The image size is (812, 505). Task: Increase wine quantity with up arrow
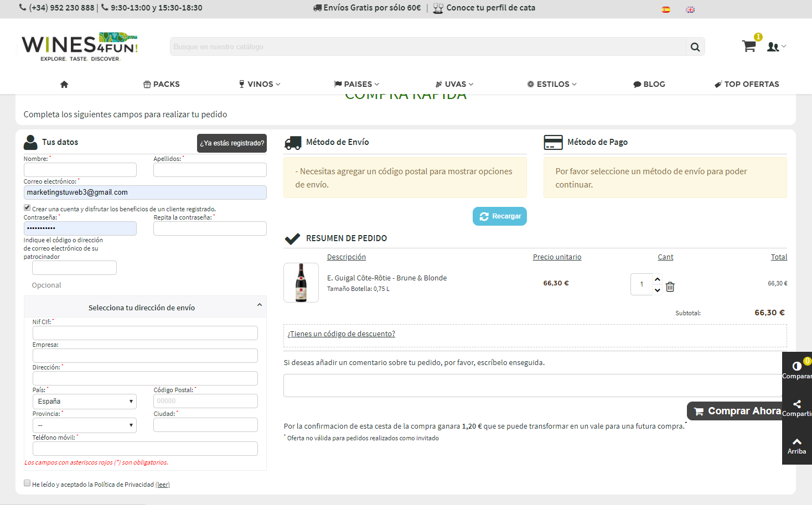click(658, 279)
